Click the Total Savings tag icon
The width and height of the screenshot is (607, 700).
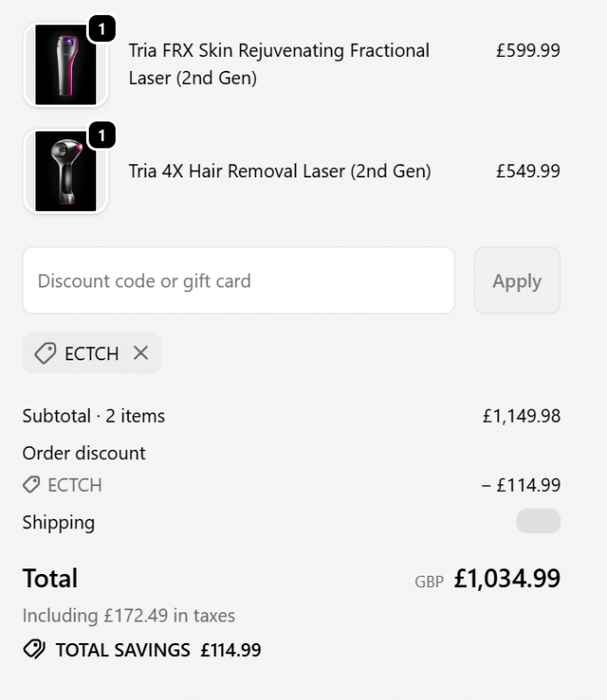point(34,650)
